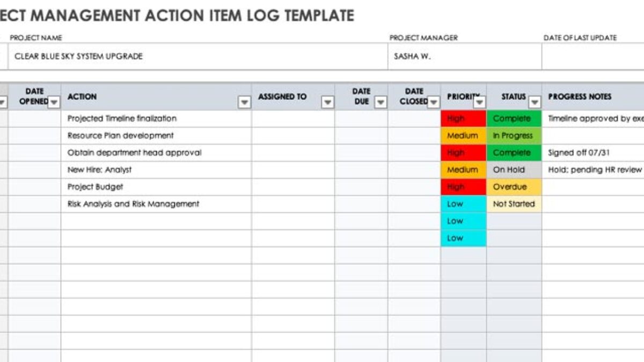
Task: Expand the Action column filter arrow
Action: 244,102
